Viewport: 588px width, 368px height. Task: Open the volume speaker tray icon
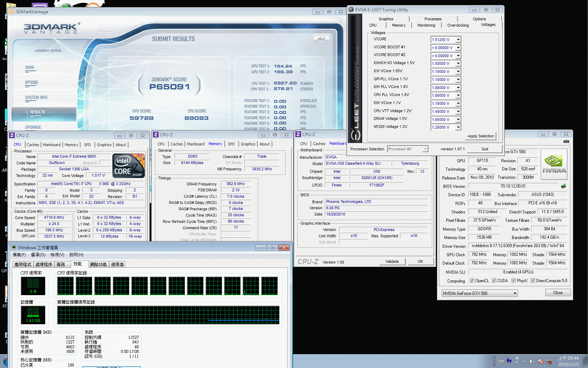tap(532, 361)
